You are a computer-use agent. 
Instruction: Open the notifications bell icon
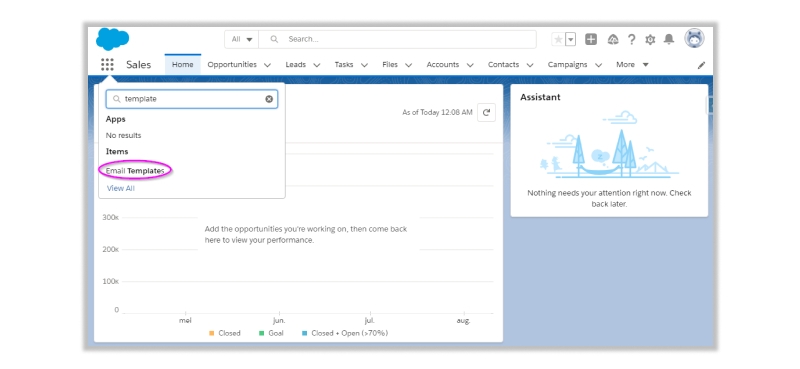[669, 39]
